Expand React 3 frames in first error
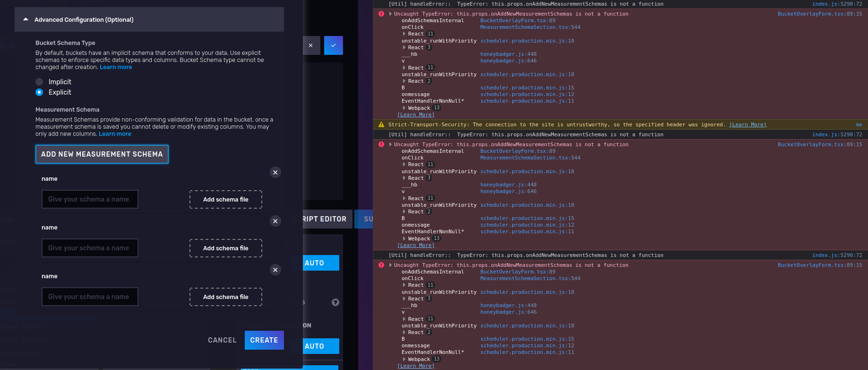 (x=404, y=47)
